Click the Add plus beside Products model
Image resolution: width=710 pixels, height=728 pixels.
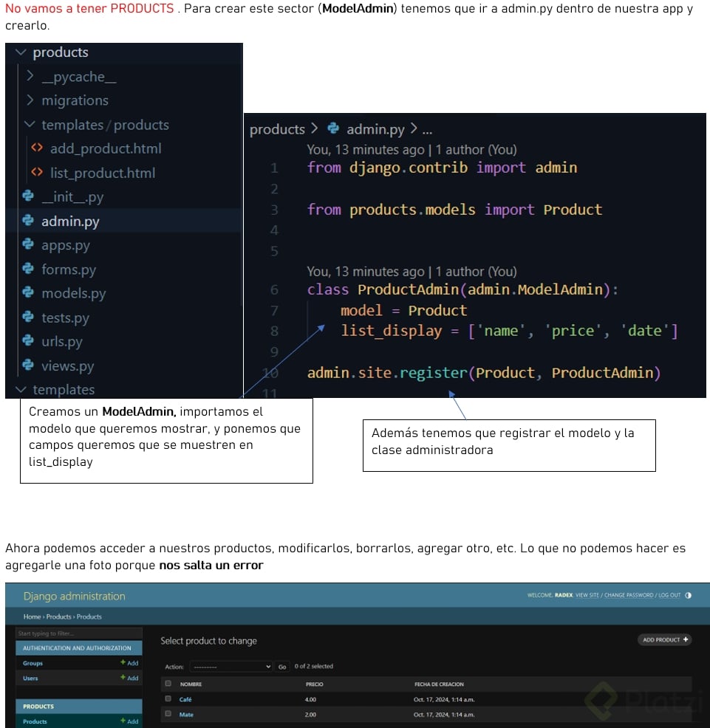point(123,721)
